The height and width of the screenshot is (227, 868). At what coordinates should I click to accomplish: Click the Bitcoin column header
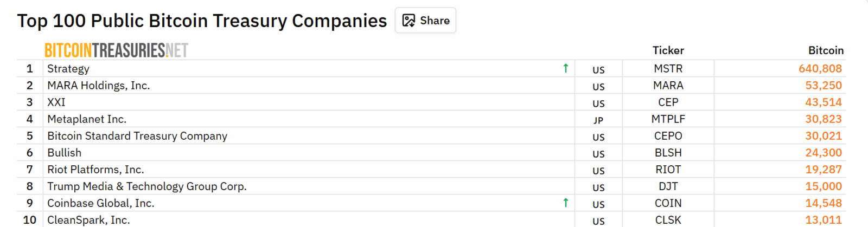click(x=826, y=50)
